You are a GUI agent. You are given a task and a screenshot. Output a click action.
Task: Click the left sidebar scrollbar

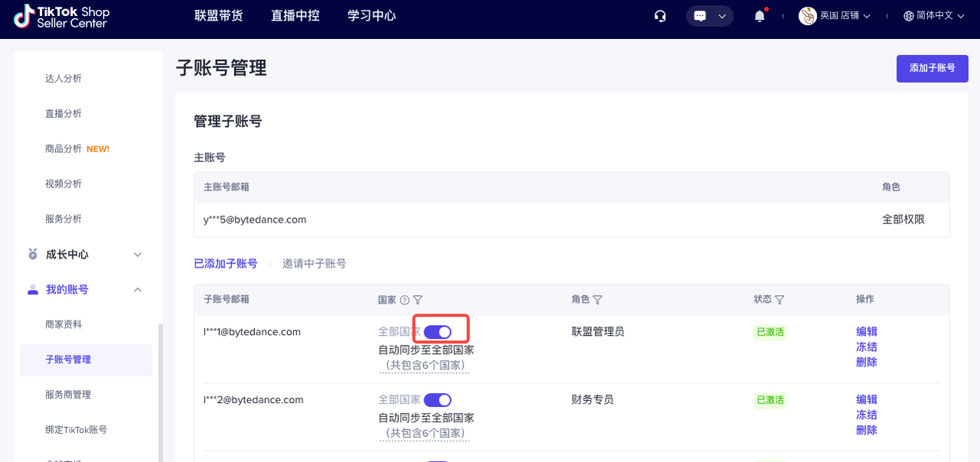pyautogui.click(x=160, y=390)
